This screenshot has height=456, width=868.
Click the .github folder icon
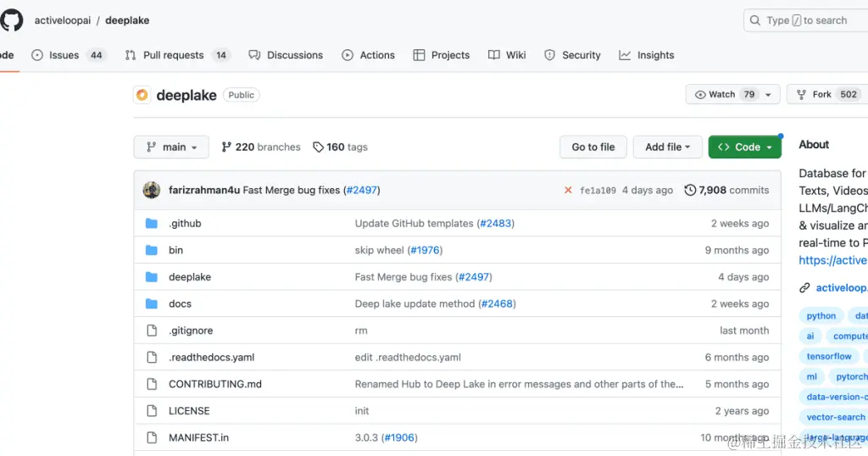(152, 223)
